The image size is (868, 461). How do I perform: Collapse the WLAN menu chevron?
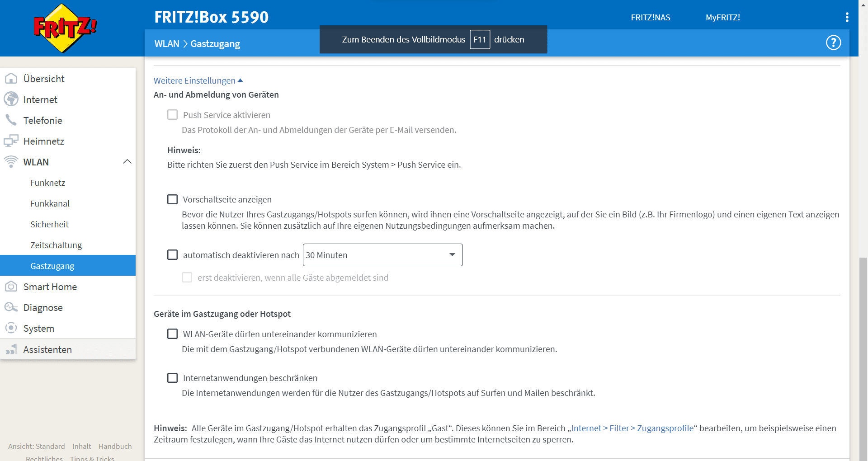coord(127,162)
